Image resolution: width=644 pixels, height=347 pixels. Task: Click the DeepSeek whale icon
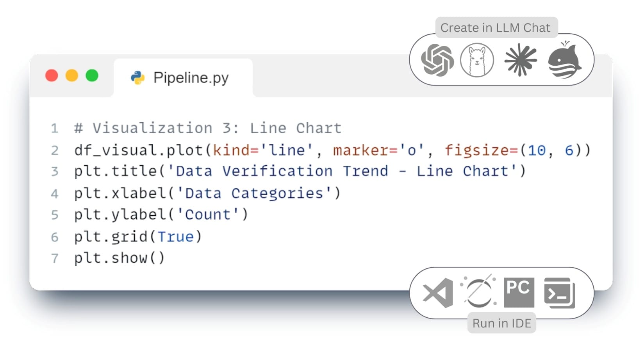(565, 60)
